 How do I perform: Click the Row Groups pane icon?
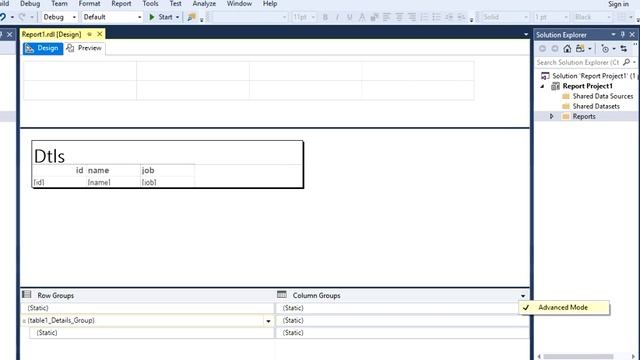pyautogui.click(x=27, y=294)
